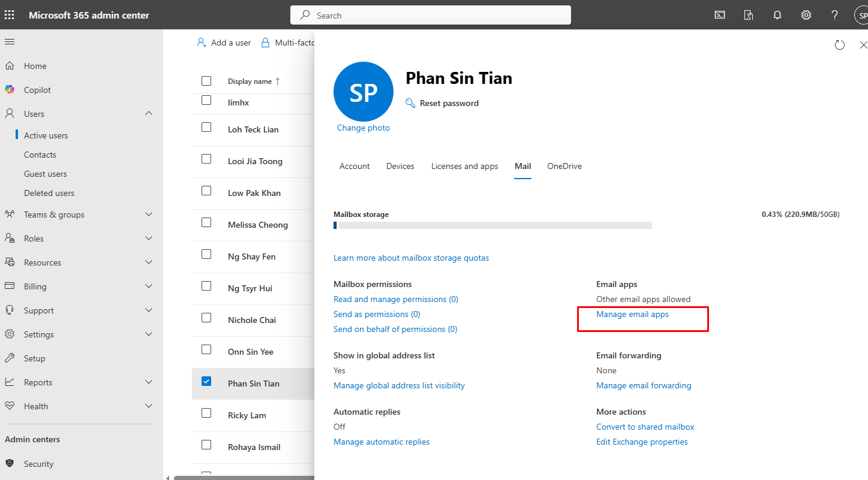Image resolution: width=868 pixels, height=480 pixels.
Task: Open the Cloud Shell icon in header
Action: point(720,15)
